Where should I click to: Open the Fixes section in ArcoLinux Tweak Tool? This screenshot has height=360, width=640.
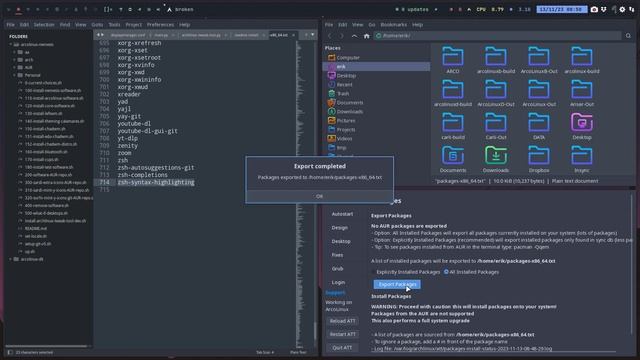pos(337,255)
